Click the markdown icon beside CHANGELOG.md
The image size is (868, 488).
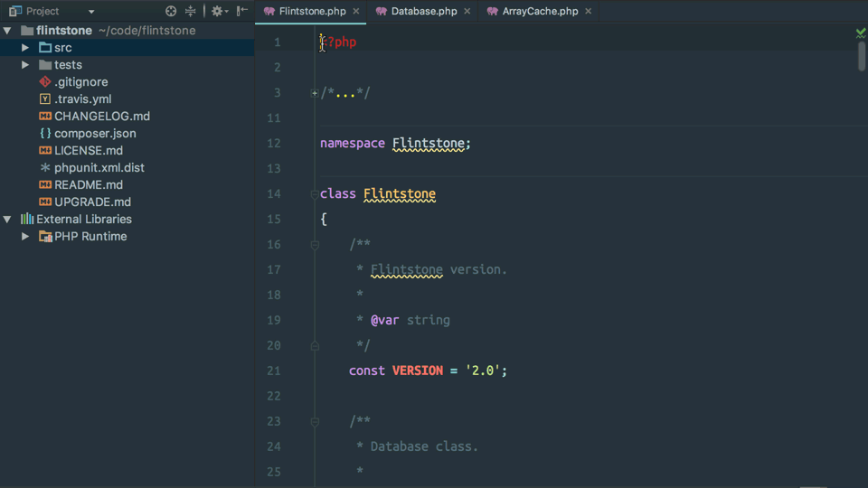click(x=45, y=117)
